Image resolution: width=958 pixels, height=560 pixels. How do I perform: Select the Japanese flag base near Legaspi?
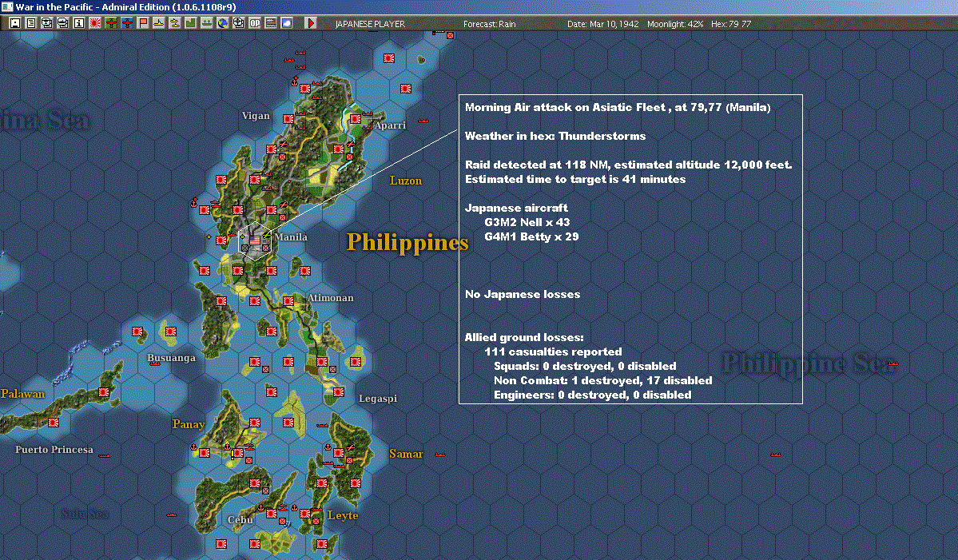point(339,392)
